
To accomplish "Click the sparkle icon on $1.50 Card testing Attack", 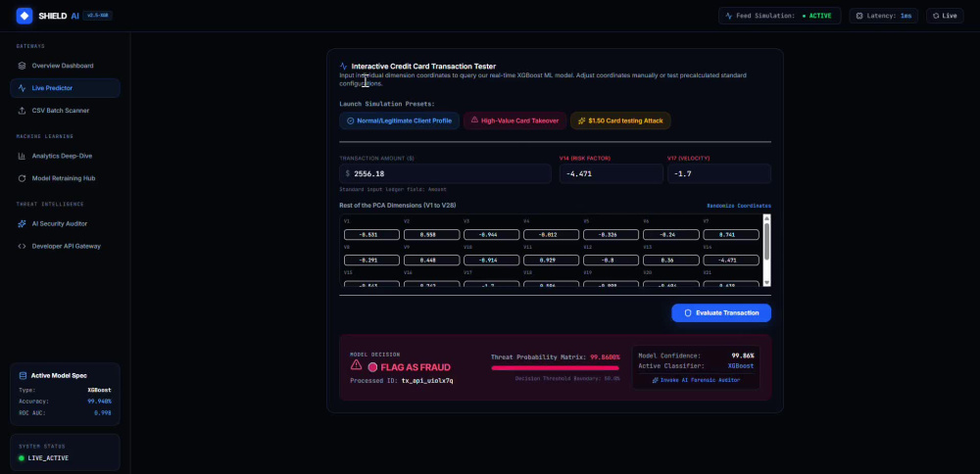I will [x=582, y=120].
